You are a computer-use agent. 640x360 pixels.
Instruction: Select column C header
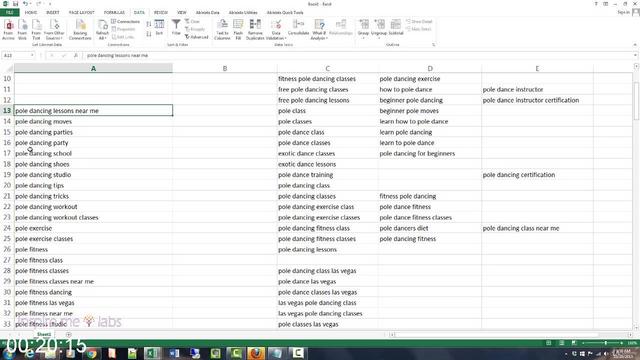327,68
